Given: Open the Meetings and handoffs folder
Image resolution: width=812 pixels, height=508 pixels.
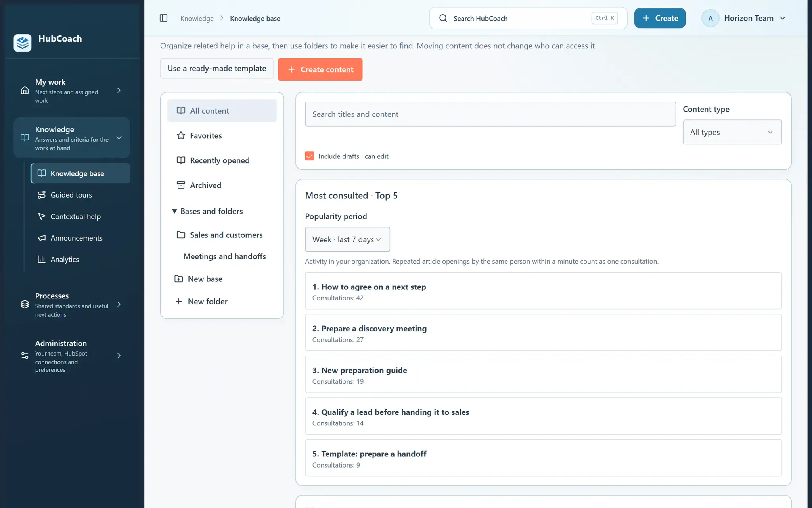Looking at the screenshot, I should pyautogui.click(x=224, y=256).
